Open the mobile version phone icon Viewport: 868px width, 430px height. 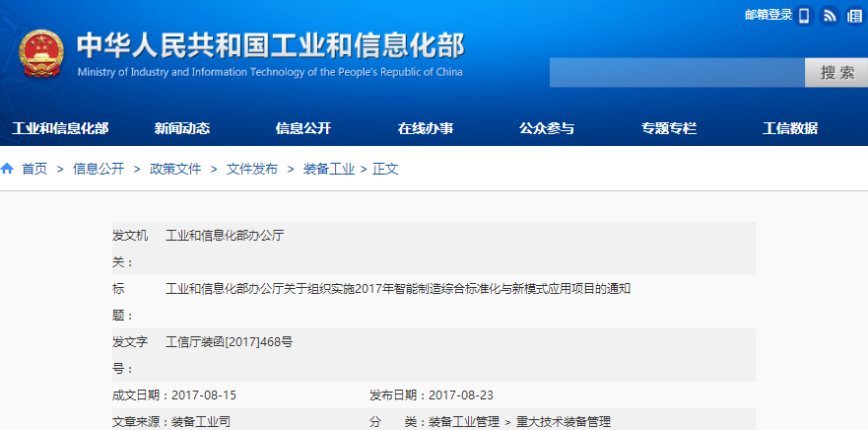(803, 16)
